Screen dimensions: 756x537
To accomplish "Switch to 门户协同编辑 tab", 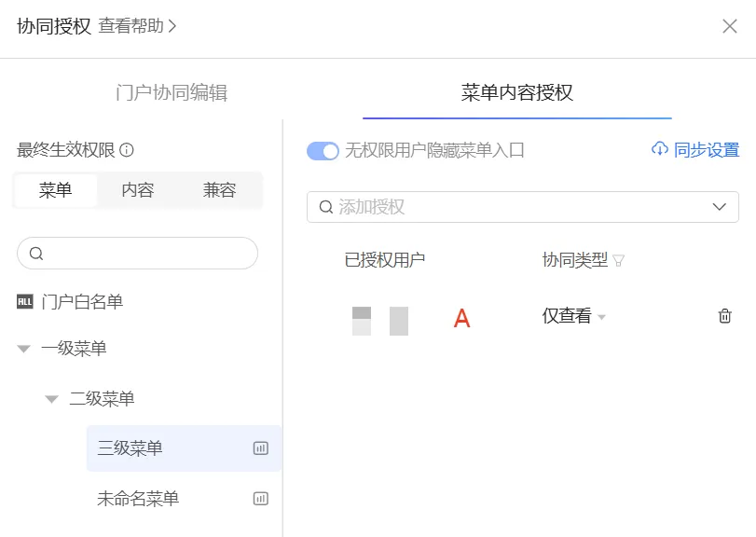I will pyautogui.click(x=171, y=92).
